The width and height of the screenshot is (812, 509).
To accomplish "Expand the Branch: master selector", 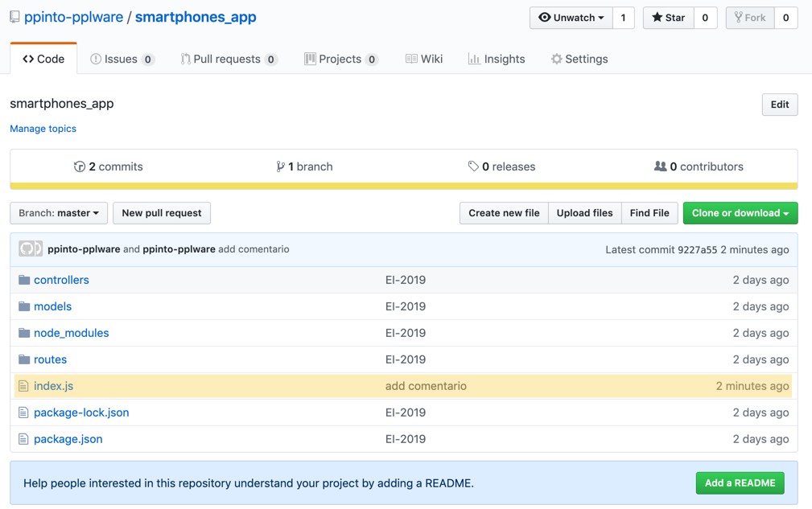I will click(x=59, y=213).
